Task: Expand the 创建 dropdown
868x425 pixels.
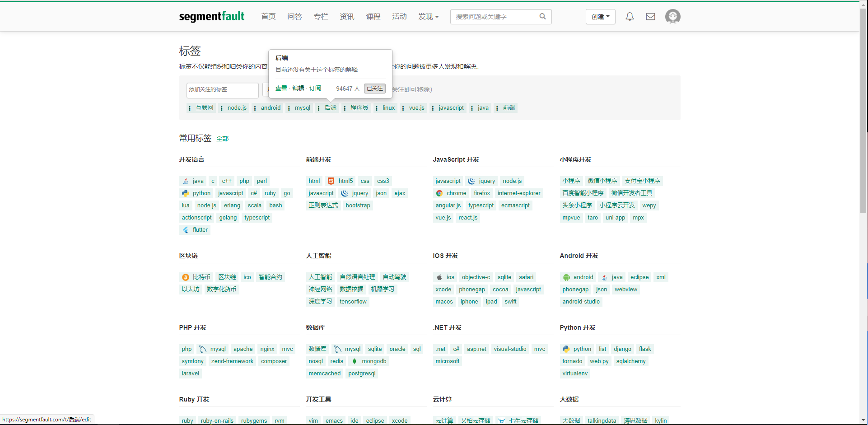Action: tap(601, 17)
